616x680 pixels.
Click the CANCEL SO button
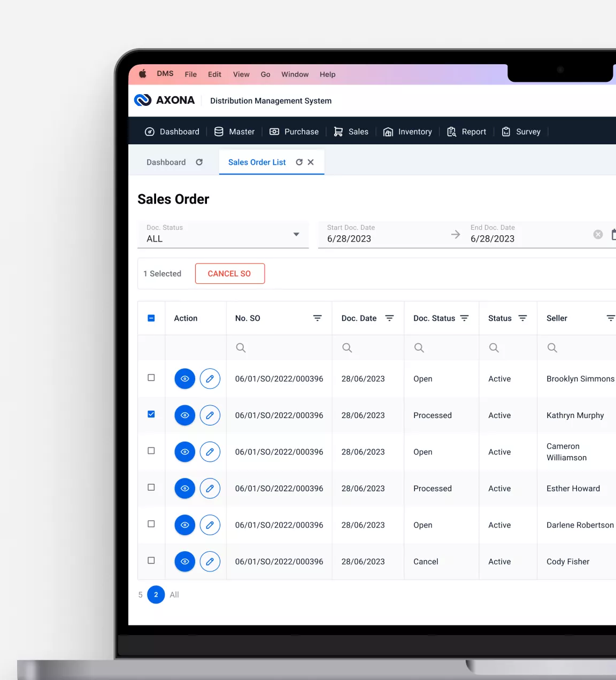click(x=229, y=274)
